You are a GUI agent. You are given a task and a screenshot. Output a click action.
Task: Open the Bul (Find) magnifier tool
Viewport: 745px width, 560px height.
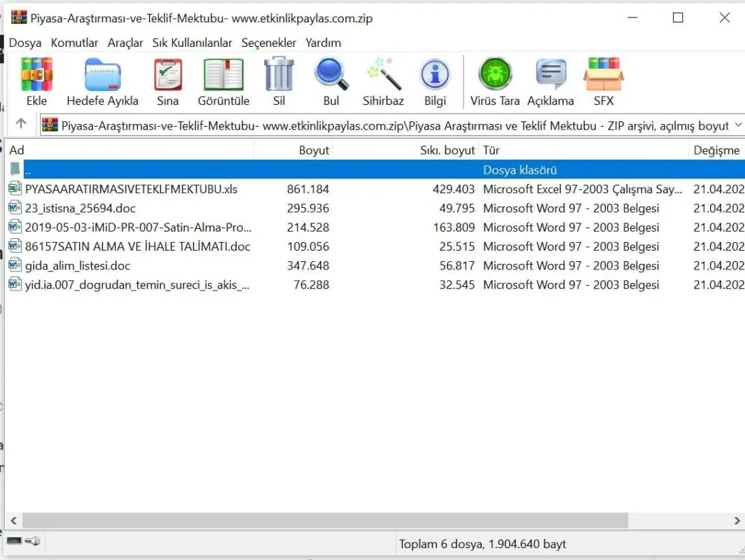click(331, 74)
